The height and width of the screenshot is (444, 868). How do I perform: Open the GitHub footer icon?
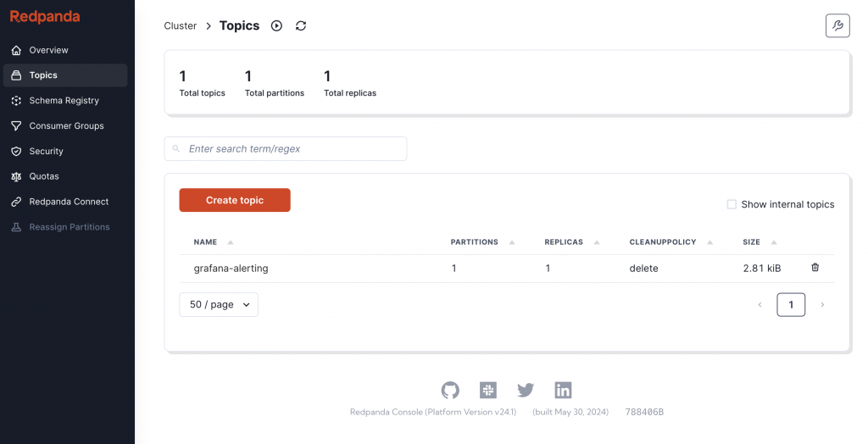click(450, 390)
